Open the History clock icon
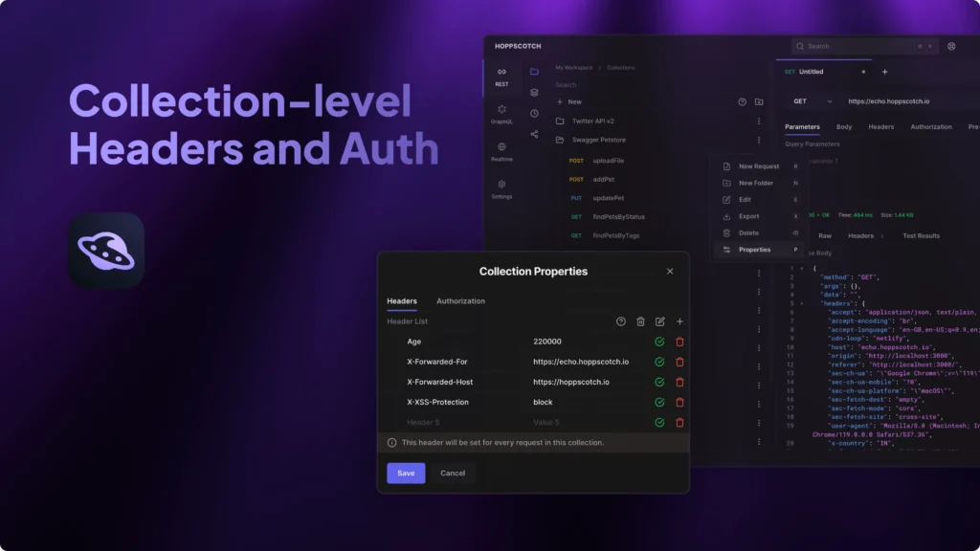Image resolution: width=980 pixels, height=551 pixels. point(534,113)
